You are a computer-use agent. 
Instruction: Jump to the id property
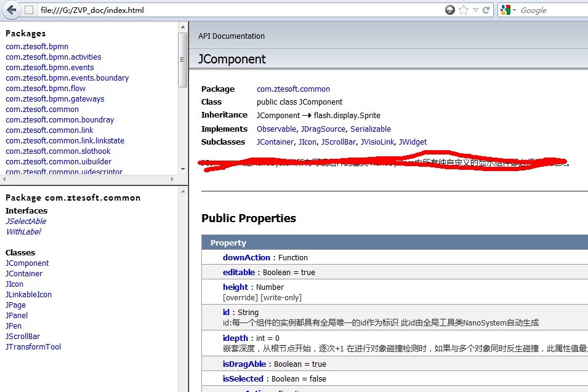(226, 313)
